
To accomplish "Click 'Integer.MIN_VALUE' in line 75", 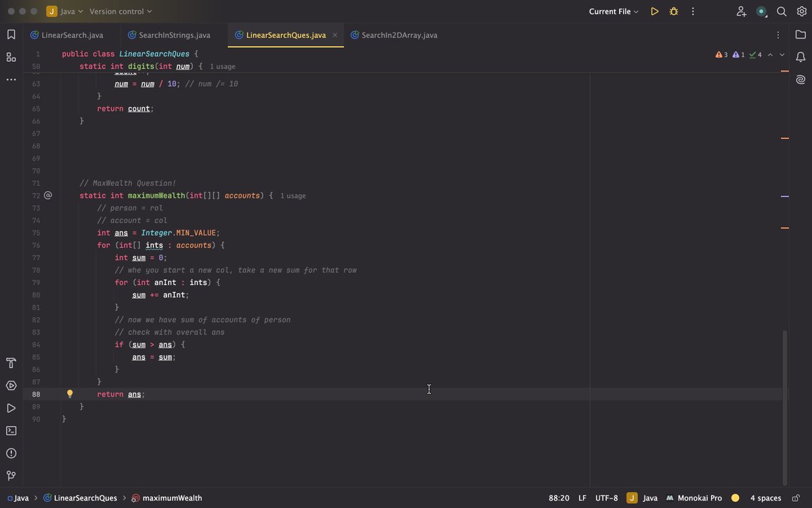I will tap(179, 232).
